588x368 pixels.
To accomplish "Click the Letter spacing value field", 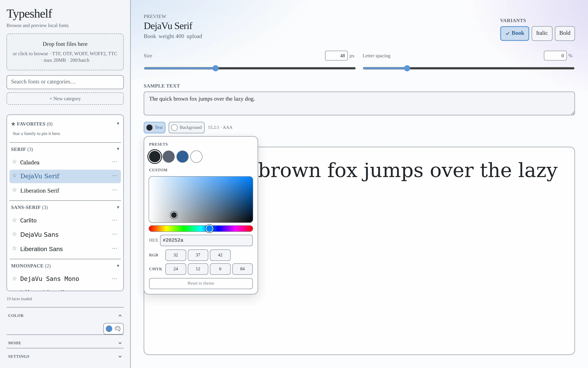I will [x=555, y=56].
